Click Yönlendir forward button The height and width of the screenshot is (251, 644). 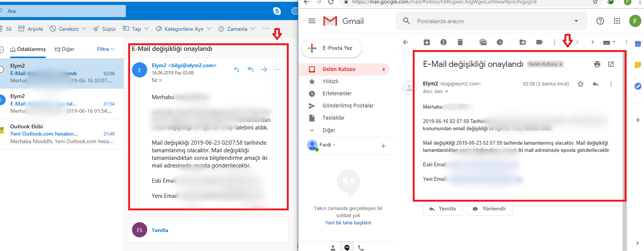pos(490,209)
